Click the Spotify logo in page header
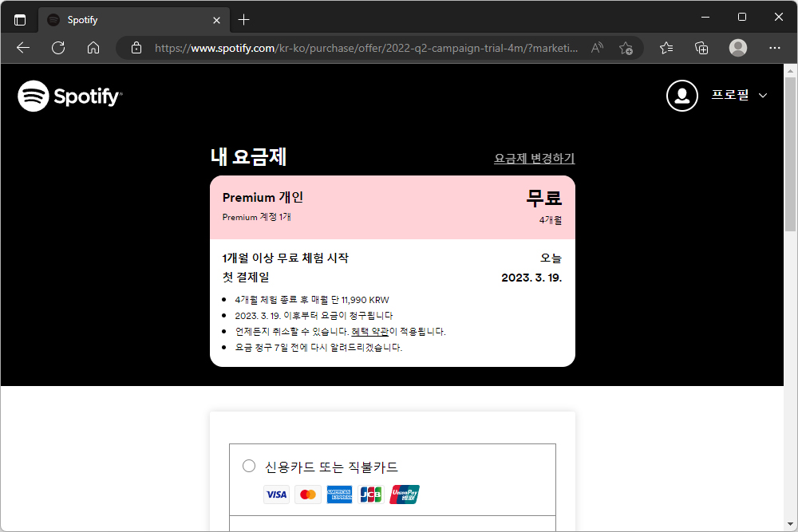 (70, 96)
